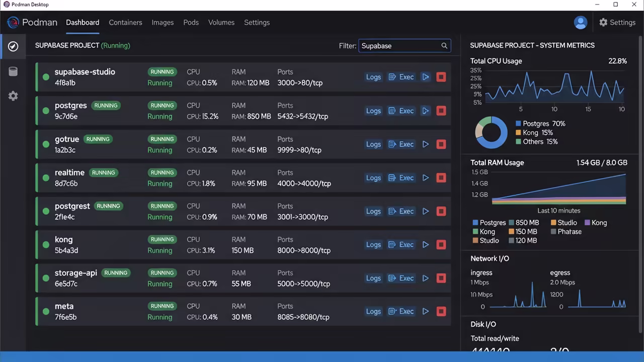Open the database cylinder sidebar icon

[13, 71]
